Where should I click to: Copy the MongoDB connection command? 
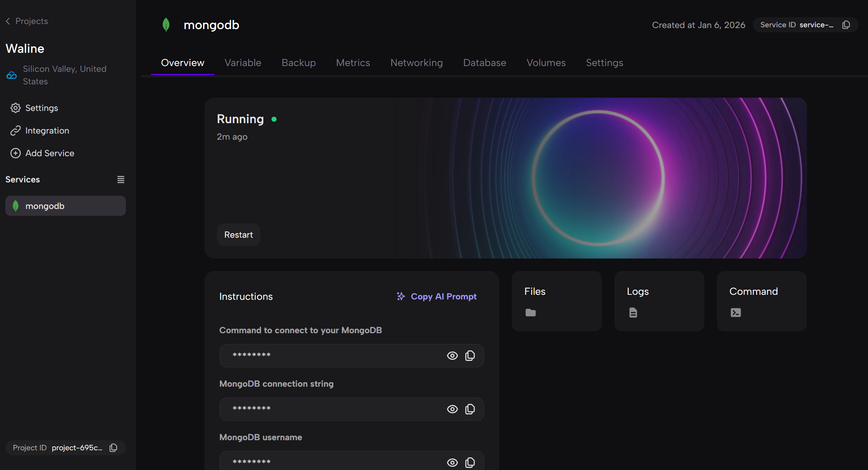tap(470, 355)
